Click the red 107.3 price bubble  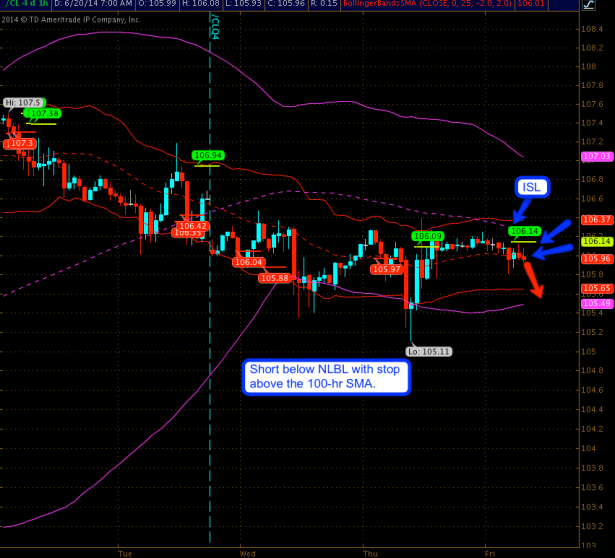[21, 143]
